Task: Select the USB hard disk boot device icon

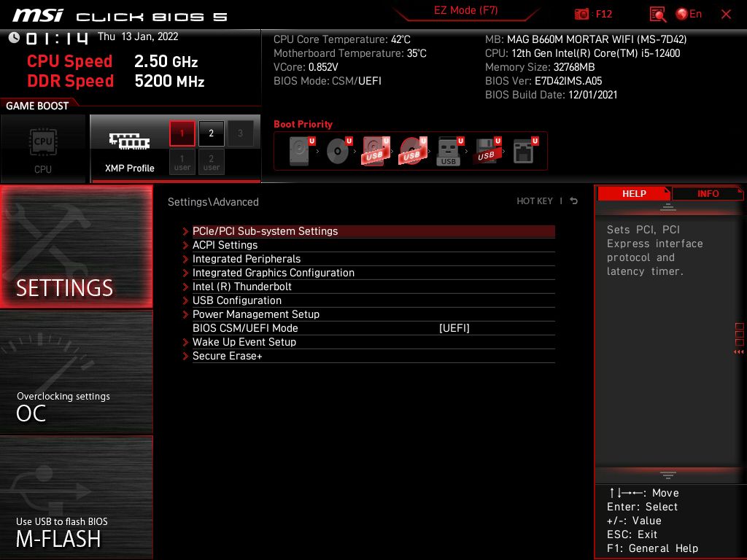Action: point(376,150)
